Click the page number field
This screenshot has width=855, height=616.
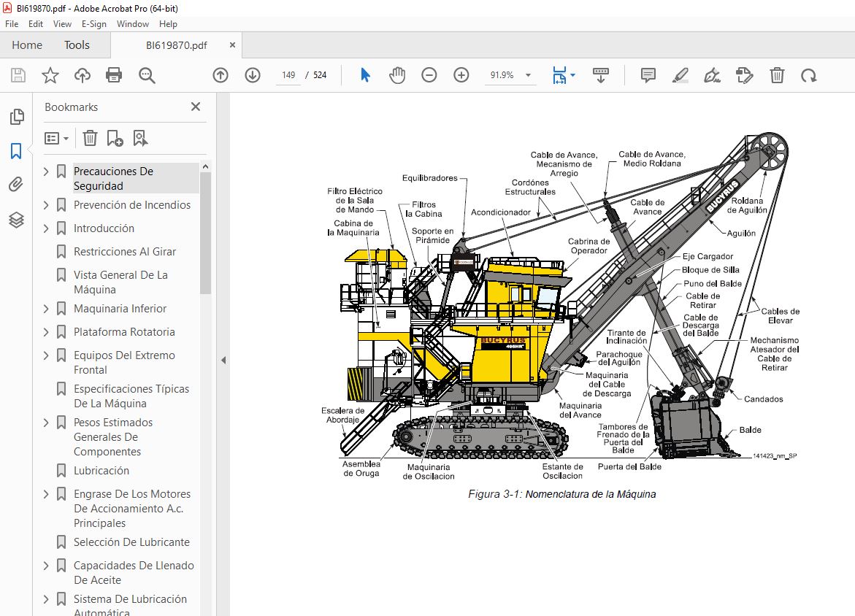288,75
